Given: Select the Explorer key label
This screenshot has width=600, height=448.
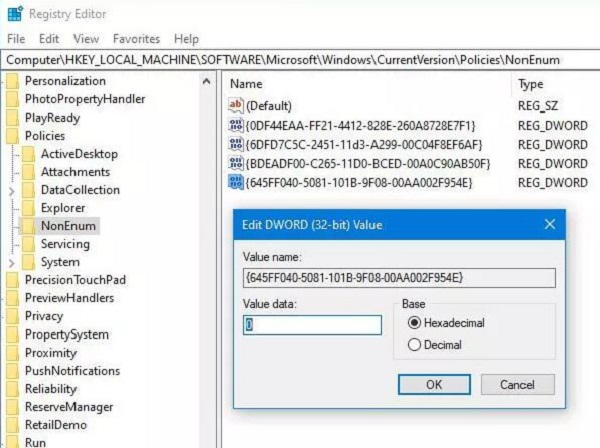Looking at the screenshot, I should point(63,208).
